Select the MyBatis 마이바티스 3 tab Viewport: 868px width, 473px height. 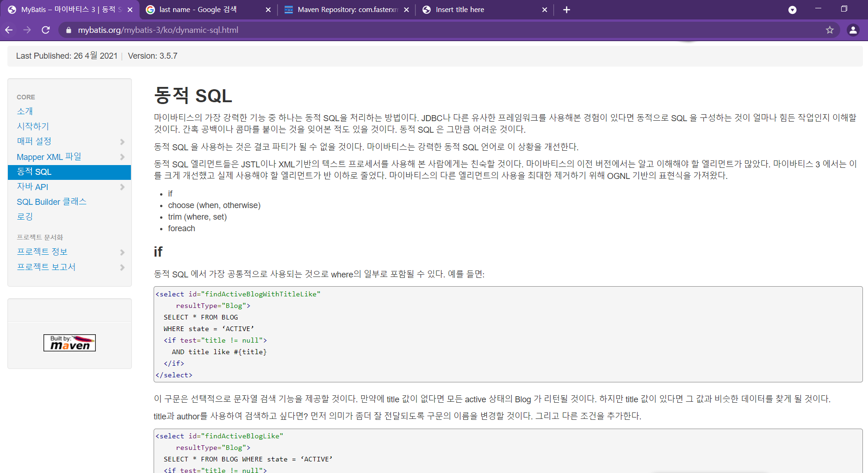pos(69,10)
